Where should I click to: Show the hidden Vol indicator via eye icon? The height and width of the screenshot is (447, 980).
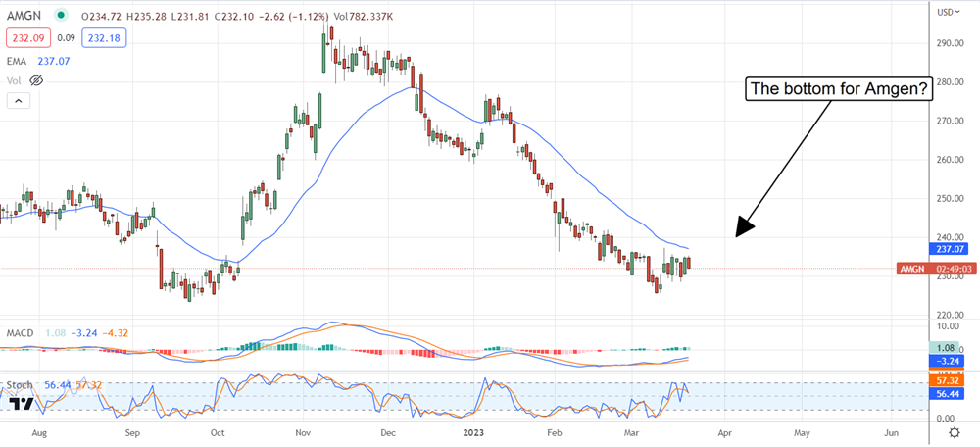coord(36,80)
